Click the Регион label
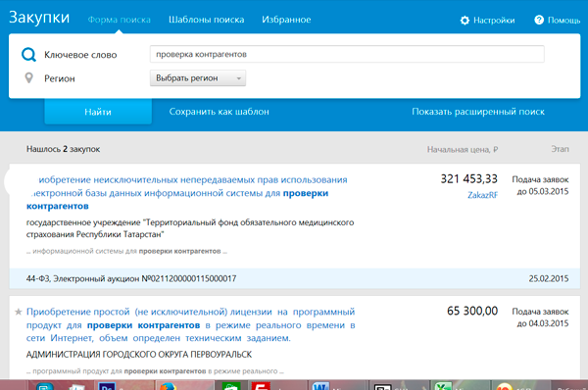This screenshot has height=390, width=588. (x=60, y=78)
